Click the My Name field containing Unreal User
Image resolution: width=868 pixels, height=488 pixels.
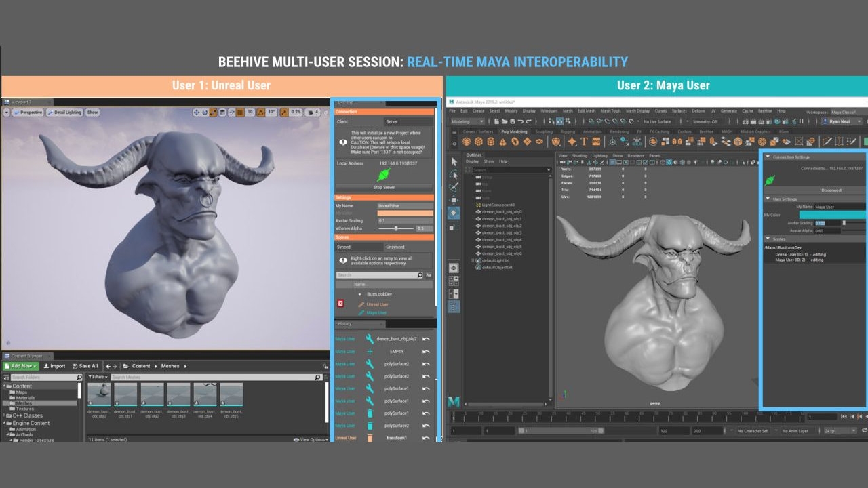pos(405,205)
